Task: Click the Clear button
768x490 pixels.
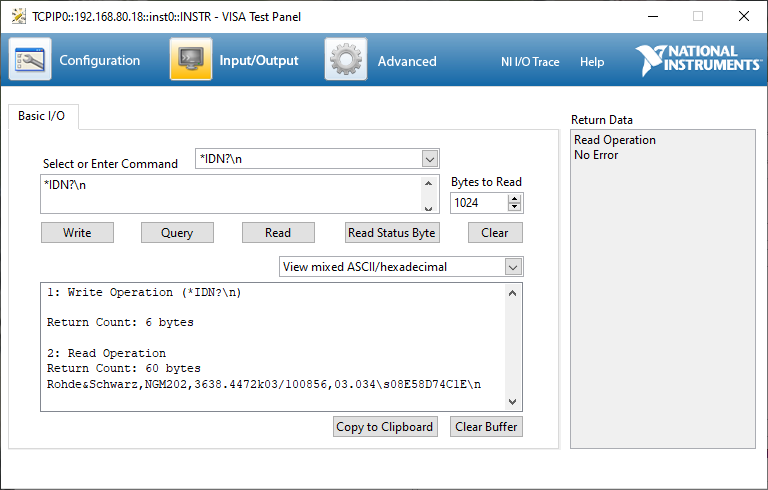Action: click(495, 233)
